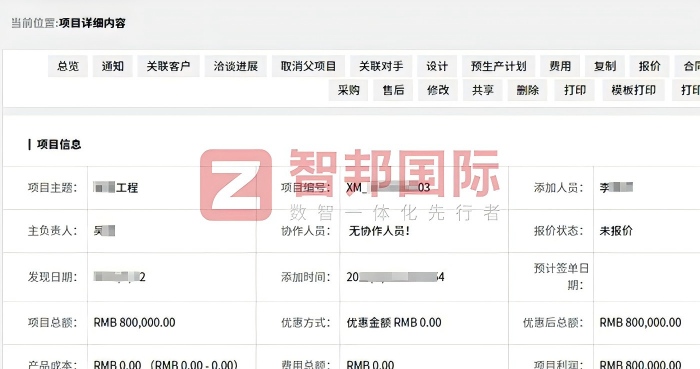Click the 费用 button
700x369 pixels.
coord(560,66)
